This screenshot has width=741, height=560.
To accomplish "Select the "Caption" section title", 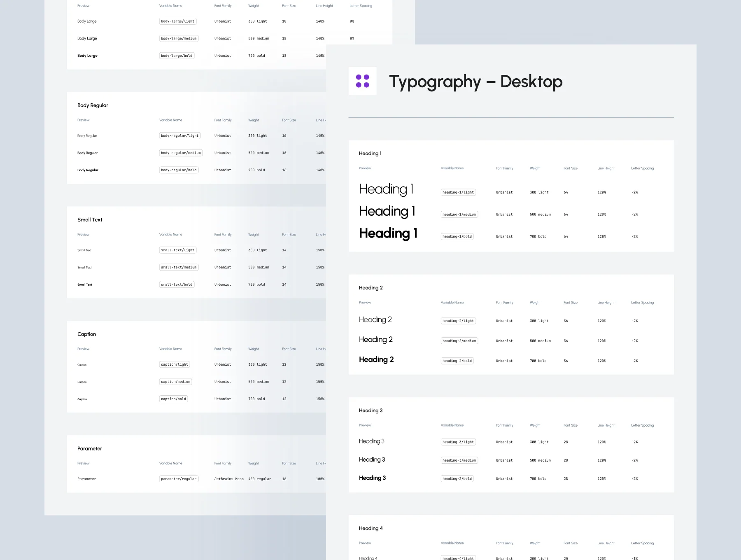I will click(x=86, y=334).
